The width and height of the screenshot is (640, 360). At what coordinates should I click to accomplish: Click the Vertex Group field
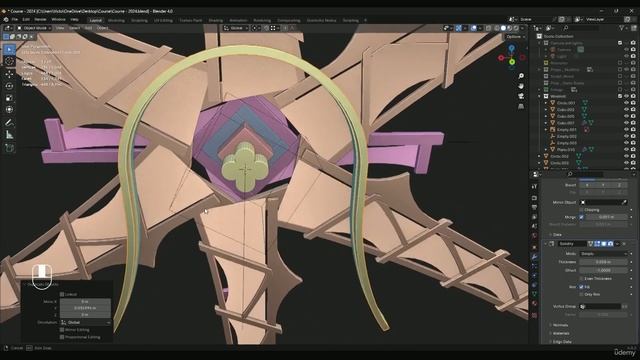coord(600,307)
